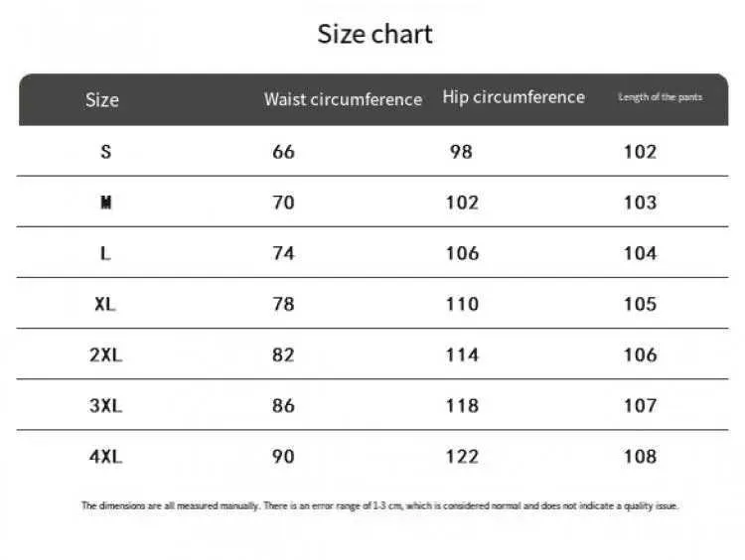This screenshot has height=560, width=745.
Task: Click the Length of the pants header
Action: click(x=660, y=97)
